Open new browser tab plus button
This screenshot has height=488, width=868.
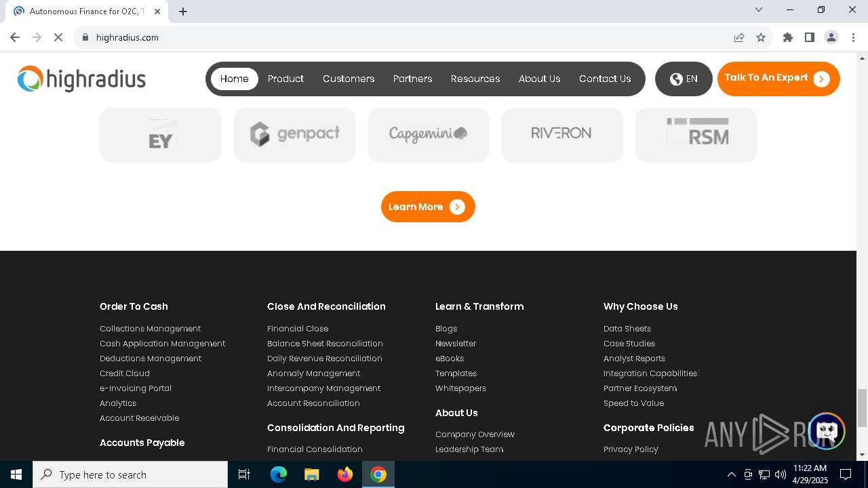[x=183, y=12]
